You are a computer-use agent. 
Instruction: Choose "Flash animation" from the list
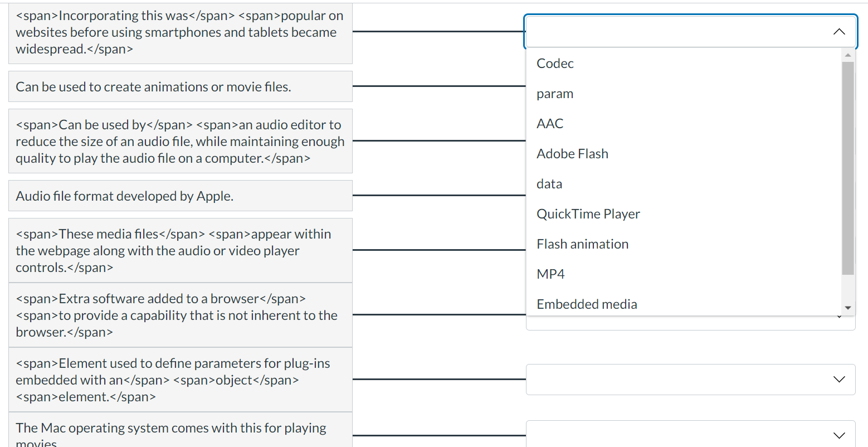click(582, 244)
